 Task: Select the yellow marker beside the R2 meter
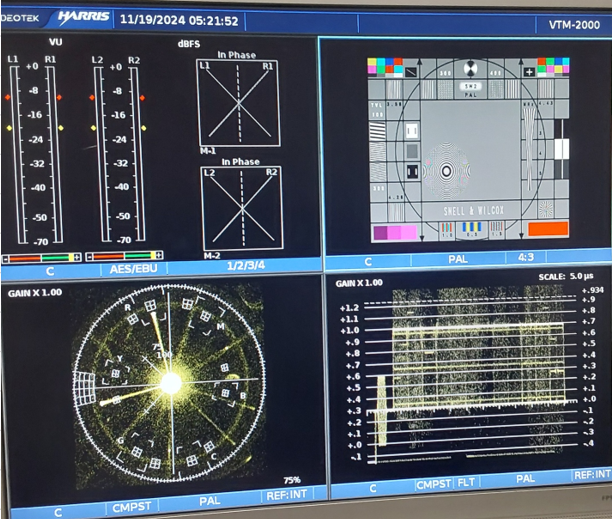click(144, 128)
